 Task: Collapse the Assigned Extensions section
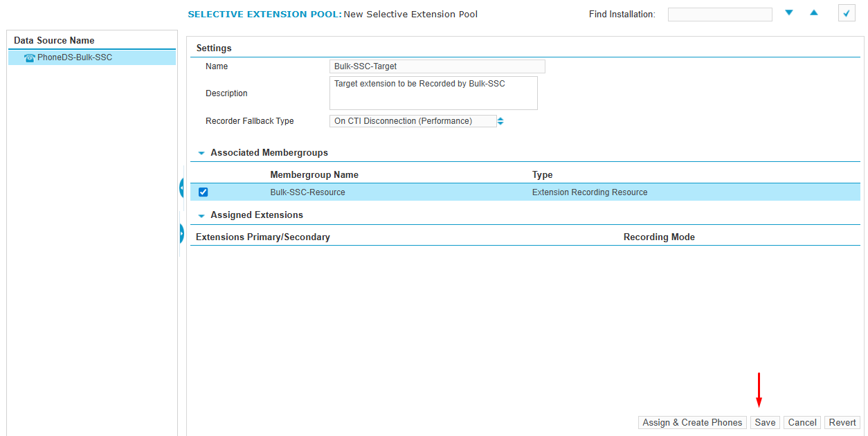[x=201, y=216]
